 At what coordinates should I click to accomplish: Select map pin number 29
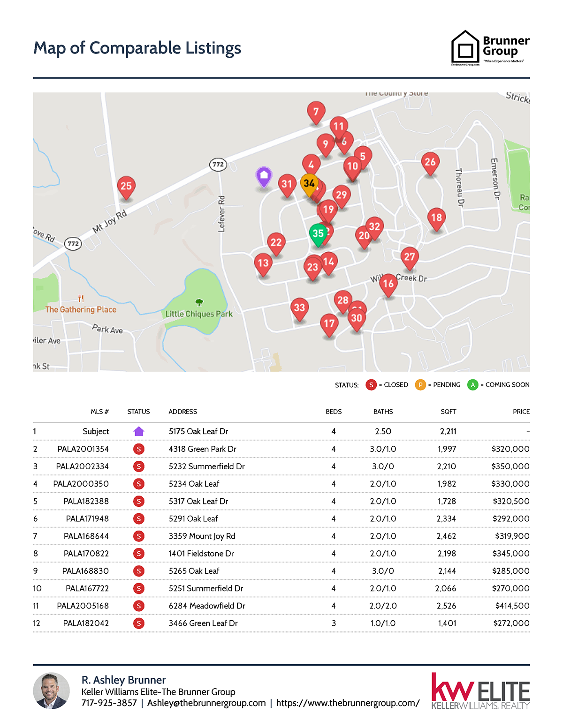342,196
